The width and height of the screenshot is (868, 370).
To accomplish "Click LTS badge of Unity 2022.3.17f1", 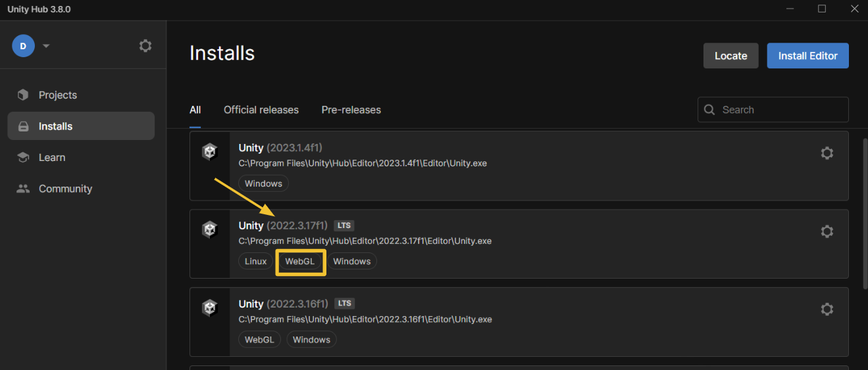I will [344, 225].
